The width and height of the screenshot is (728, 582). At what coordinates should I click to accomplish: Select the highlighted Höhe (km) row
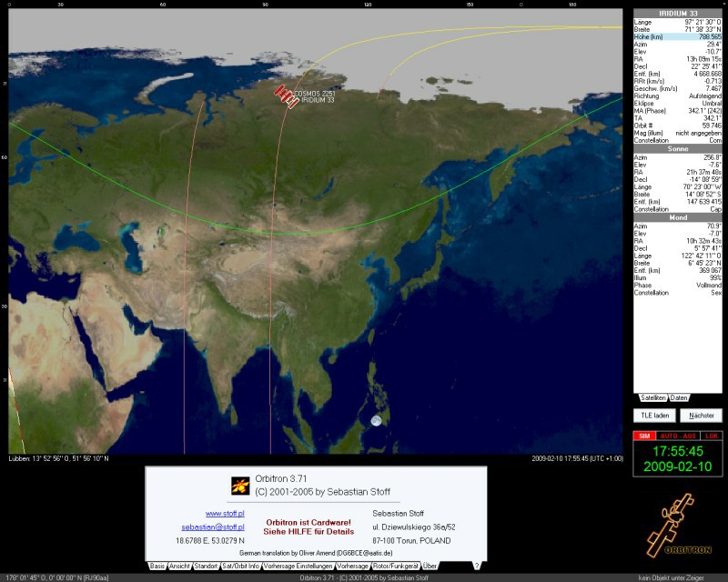tap(678, 36)
